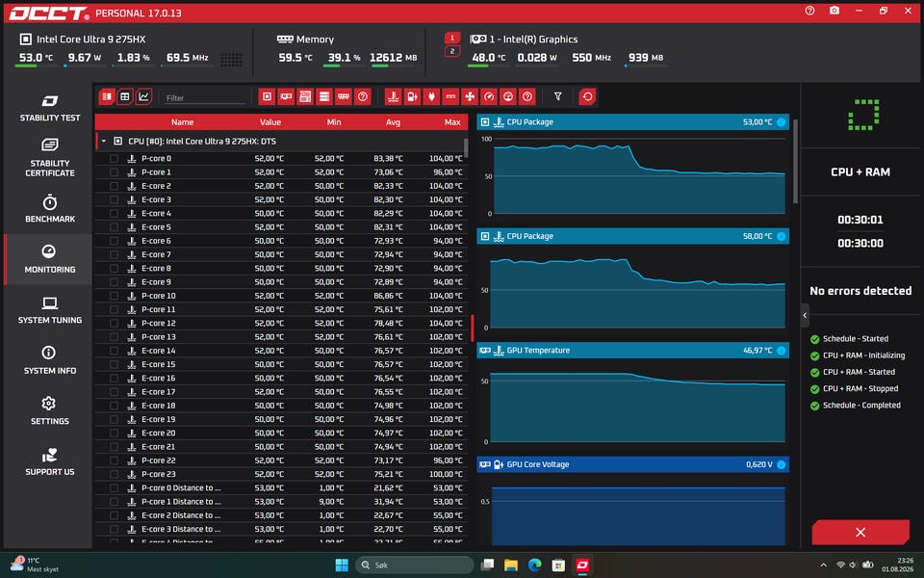The height and width of the screenshot is (578, 924).
Task: Sort by the Min column header
Action: pyautogui.click(x=334, y=122)
